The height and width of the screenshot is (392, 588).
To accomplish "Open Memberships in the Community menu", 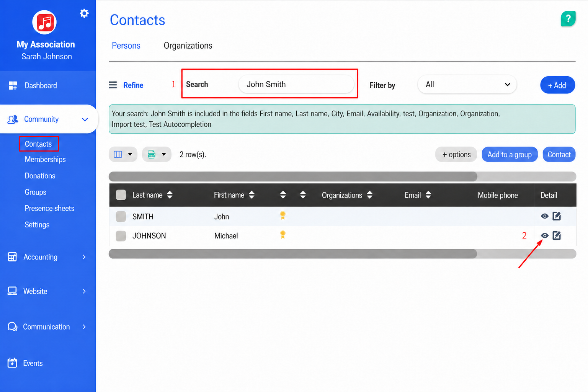I will [x=45, y=159].
